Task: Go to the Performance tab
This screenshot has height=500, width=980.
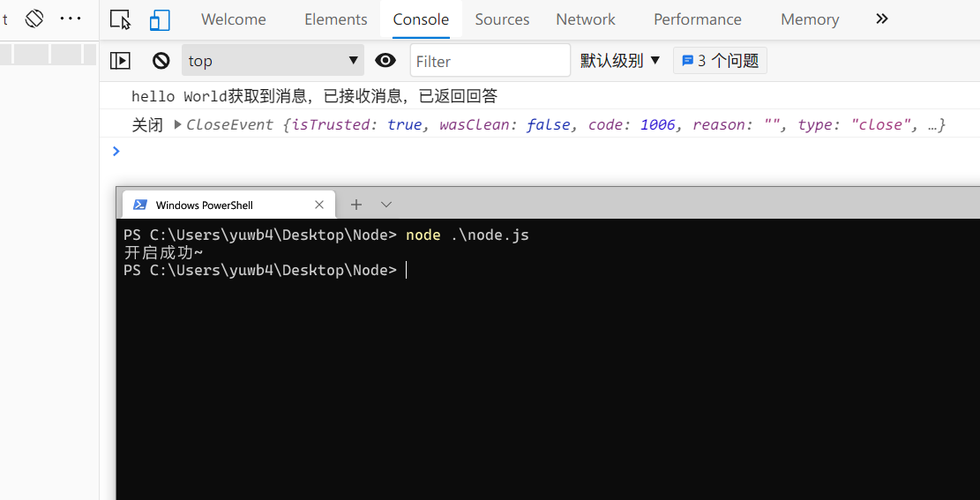Action: pos(698,19)
